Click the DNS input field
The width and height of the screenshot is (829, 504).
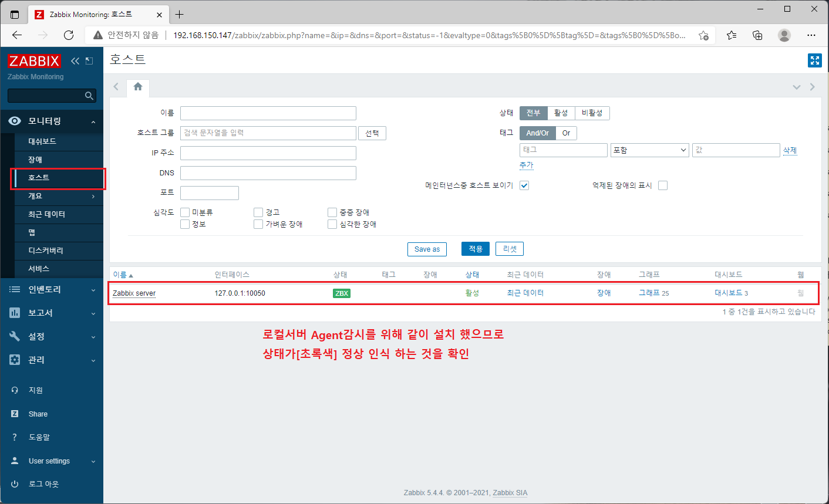coord(268,173)
